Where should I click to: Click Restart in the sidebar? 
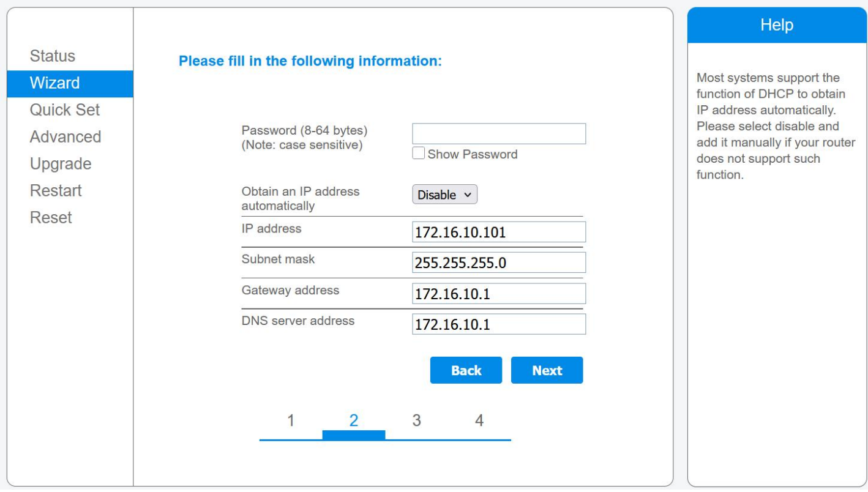click(56, 191)
